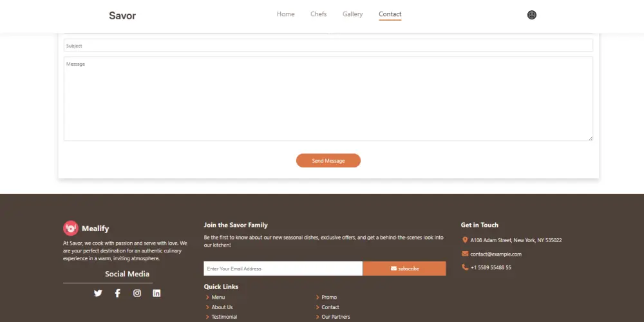The height and width of the screenshot is (322, 644).
Task: Open the LinkedIn social icon
Action: [x=156, y=293]
